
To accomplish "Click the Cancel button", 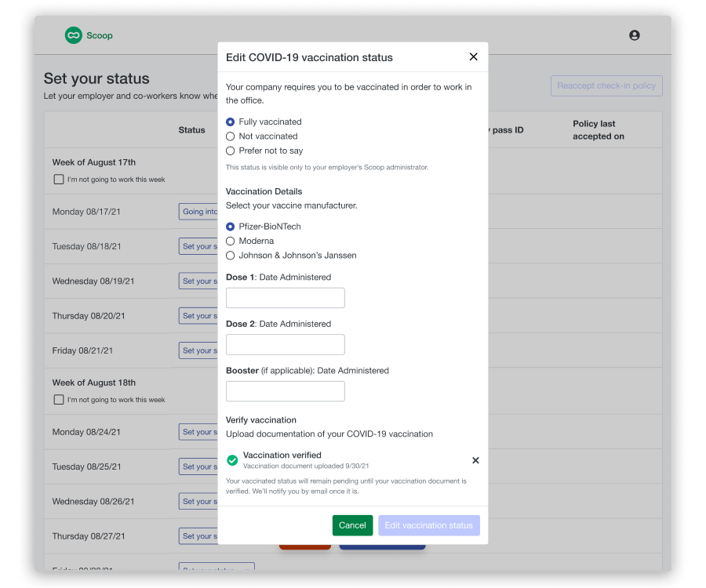I will coord(352,525).
